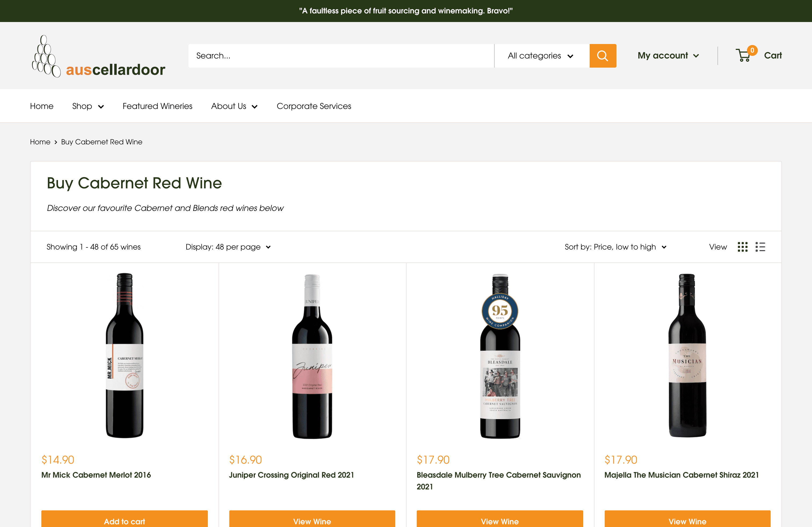Screen dimensions: 812x527
Task: Add Mr Mick Cabernet Merlot to cart
Action: tap(124, 521)
